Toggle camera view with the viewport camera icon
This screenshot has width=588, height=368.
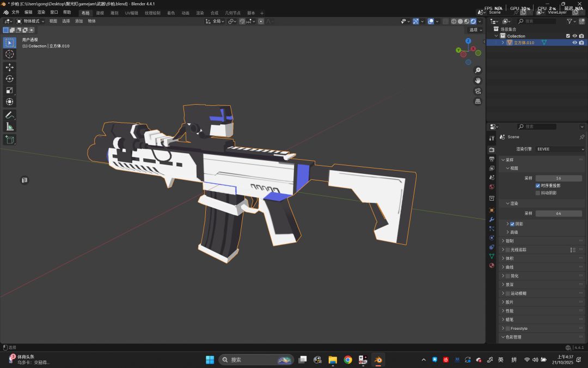[x=478, y=91]
